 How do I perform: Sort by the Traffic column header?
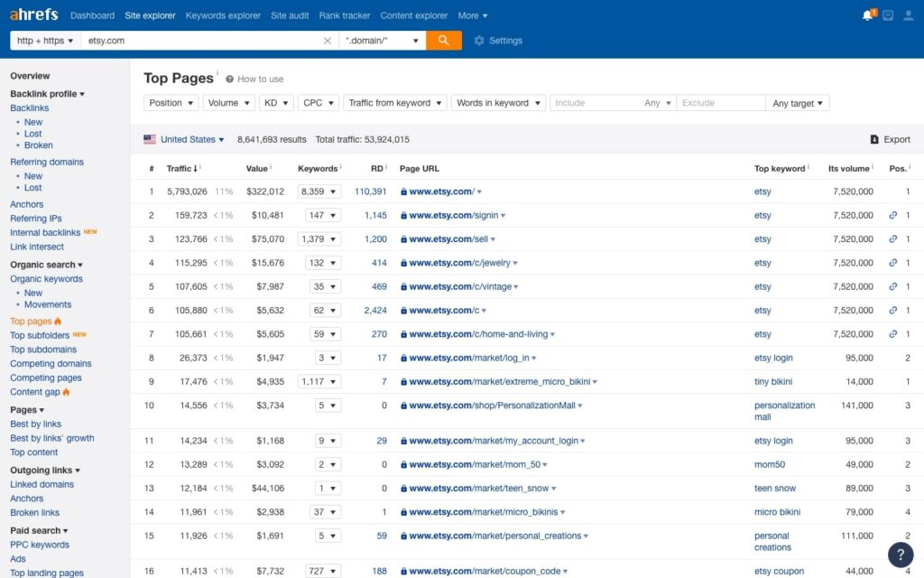[181, 168]
